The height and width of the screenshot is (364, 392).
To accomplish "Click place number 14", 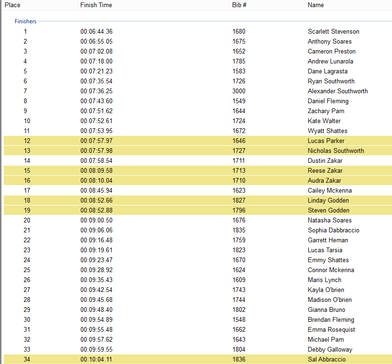I will [27, 161].
